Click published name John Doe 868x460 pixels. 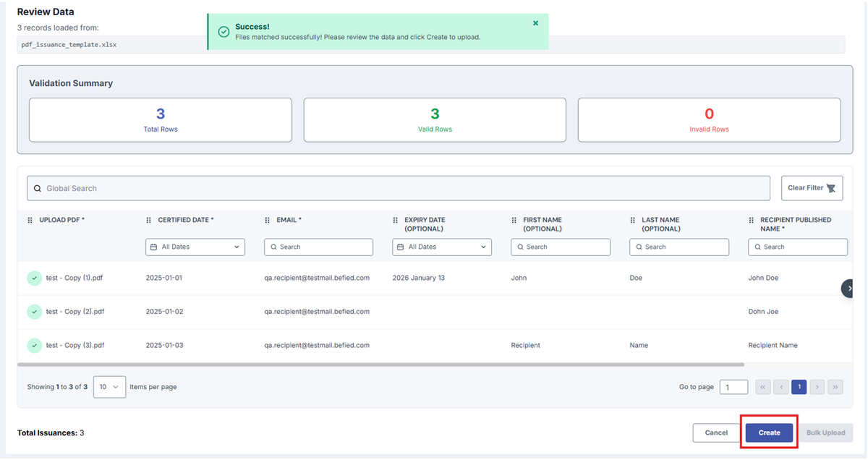tap(763, 278)
